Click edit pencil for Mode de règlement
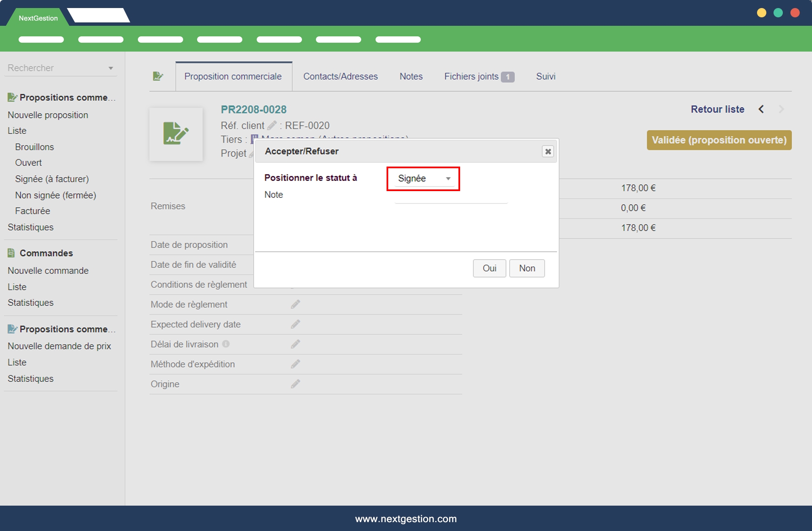The width and height of the screenshot is (812, 531). pos(295,304)
